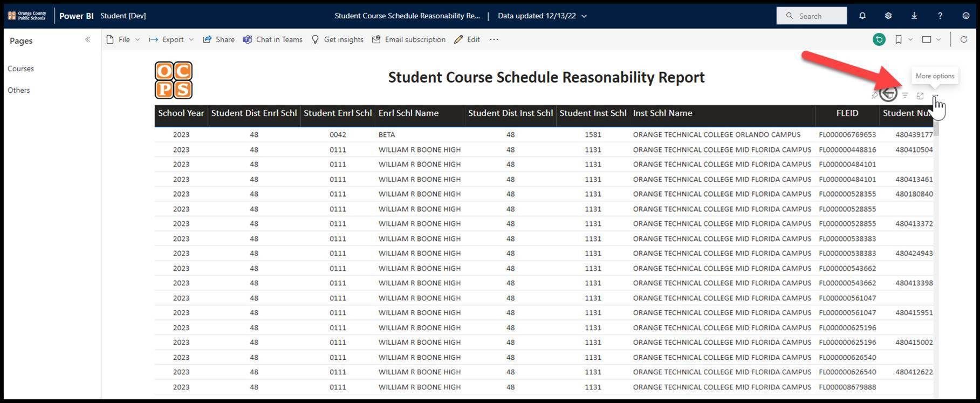This screenshot has width=980, height=403.
Task: Click ORANGE TECHNICAL COLLEGE ORLANDO CAMPUS cell
Action: [717, 135]
